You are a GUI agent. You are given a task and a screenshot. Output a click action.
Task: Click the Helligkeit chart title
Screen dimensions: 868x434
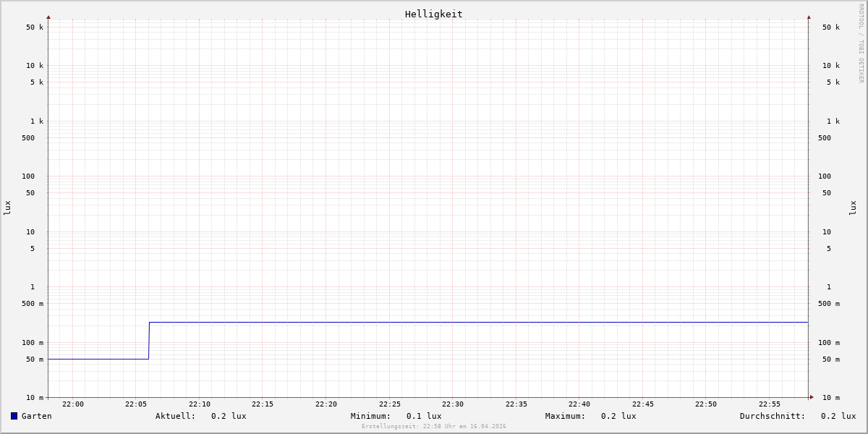433,14
